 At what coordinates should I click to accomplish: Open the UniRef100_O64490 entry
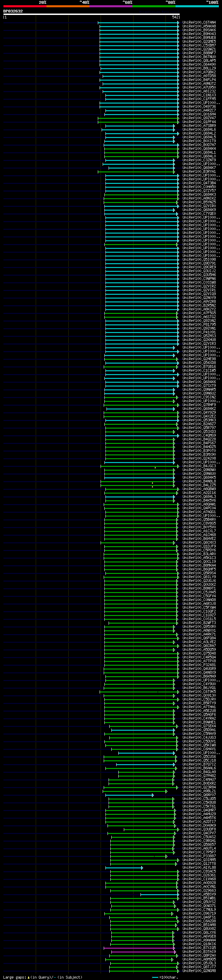pos(199,65)
